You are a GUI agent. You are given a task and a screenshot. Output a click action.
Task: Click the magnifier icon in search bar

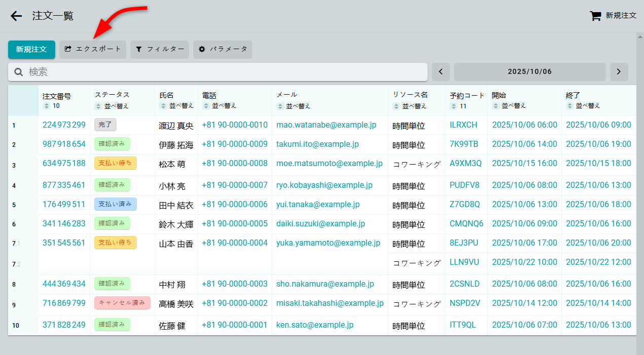(19, 72)
